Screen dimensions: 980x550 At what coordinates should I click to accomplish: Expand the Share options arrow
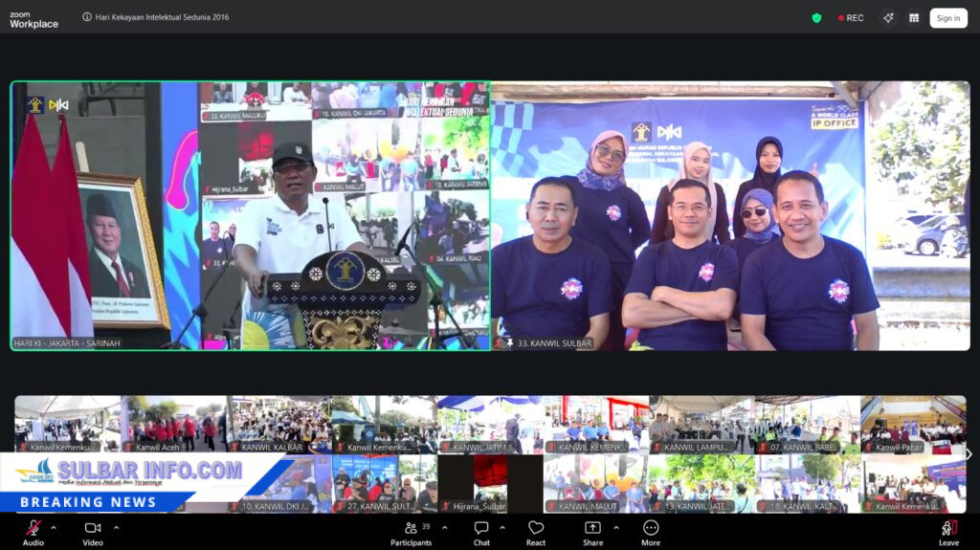615,527
